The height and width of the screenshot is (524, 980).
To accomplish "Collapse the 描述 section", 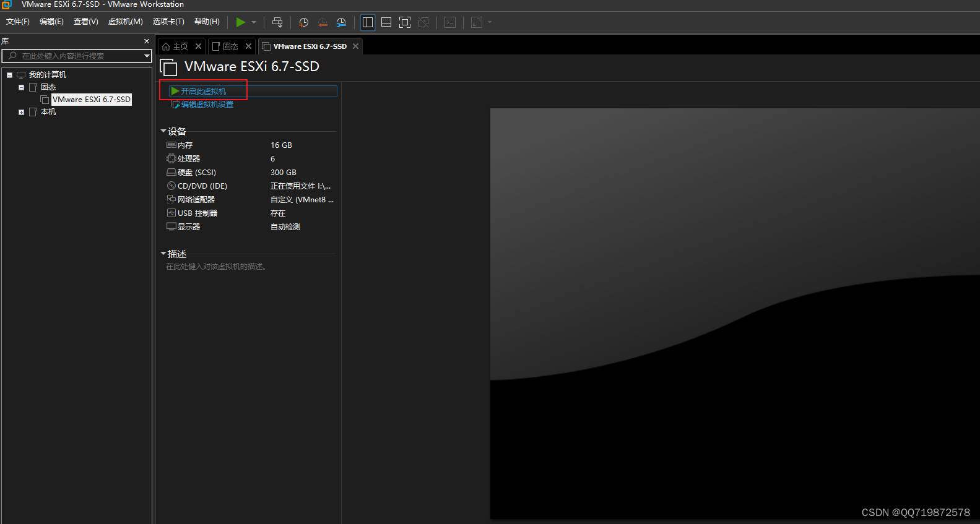I will click(163, 254).
